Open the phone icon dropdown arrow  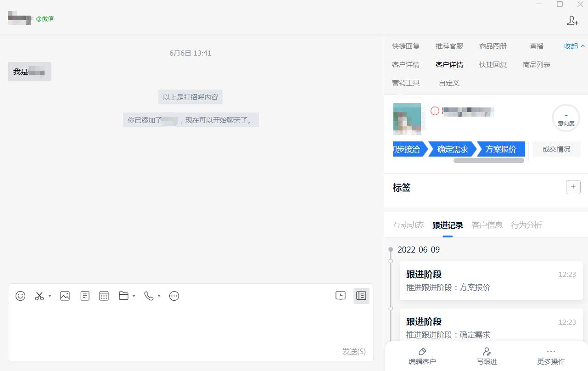coord(159,297)
